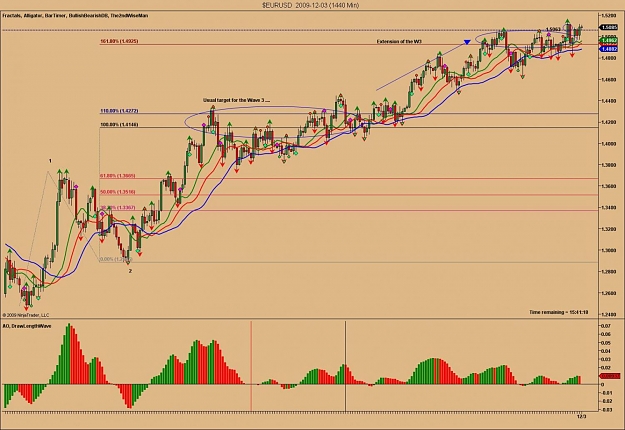
Task: Select the ellipse around the Wave 3 target zone
Action: (x=271, y=122)
